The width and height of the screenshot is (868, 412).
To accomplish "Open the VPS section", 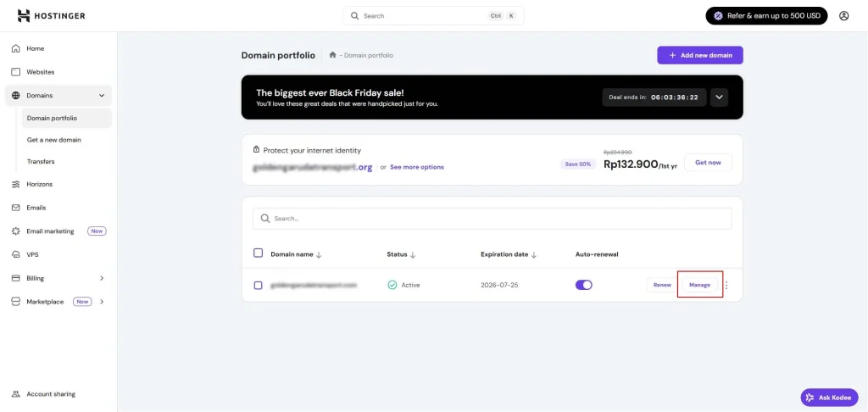I will click(x=32, y=254).
